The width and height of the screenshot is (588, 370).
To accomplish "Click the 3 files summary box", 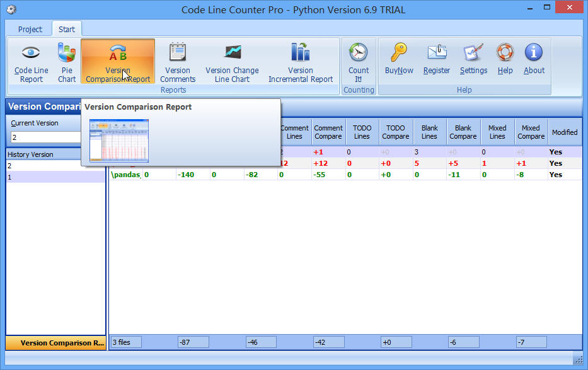I will 127,342.
